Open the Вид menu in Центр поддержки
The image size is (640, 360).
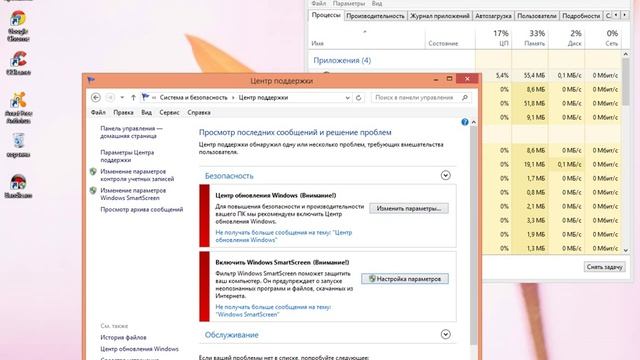click(x=146, y=112)
